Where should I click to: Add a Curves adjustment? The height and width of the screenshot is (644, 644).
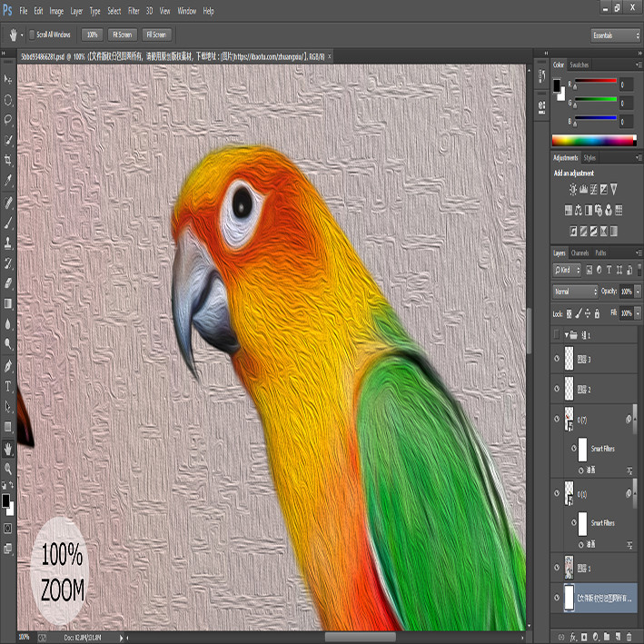click(x=593, y=189)
